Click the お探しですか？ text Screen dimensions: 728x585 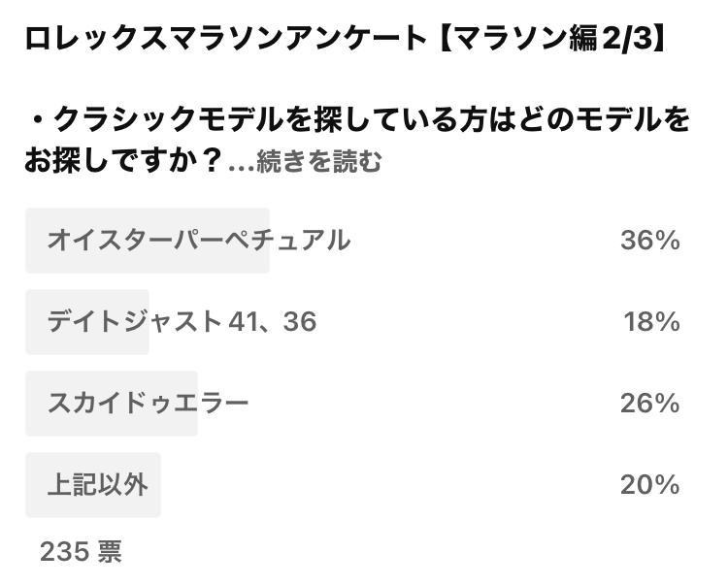122,160
